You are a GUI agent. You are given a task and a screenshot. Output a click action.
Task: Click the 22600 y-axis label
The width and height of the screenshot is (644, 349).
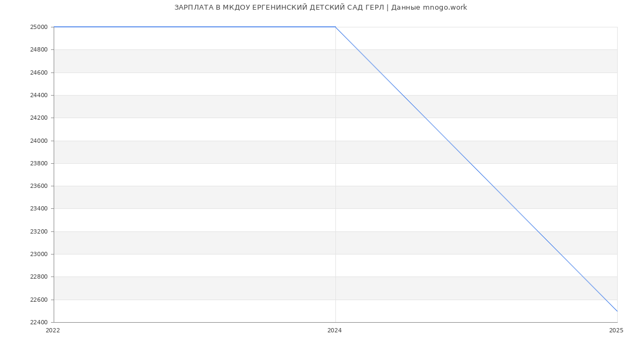pyautogui.click(x=40, y=300)
